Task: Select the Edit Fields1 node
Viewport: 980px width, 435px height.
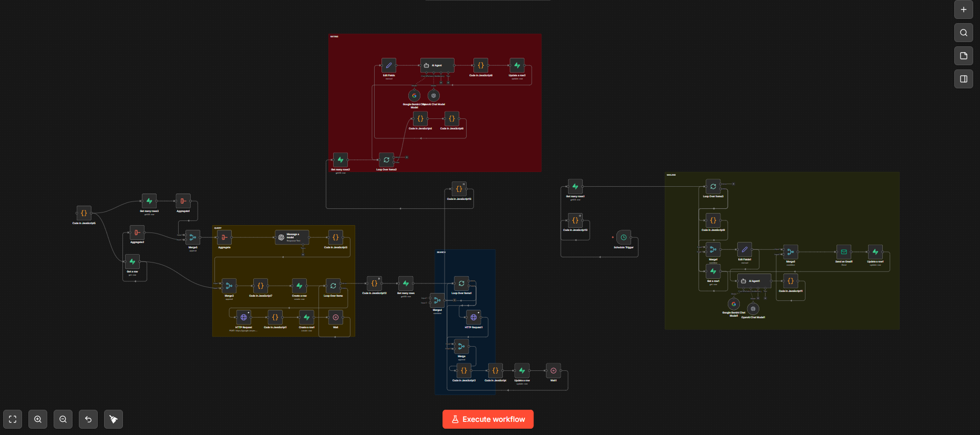Action: 745,249
